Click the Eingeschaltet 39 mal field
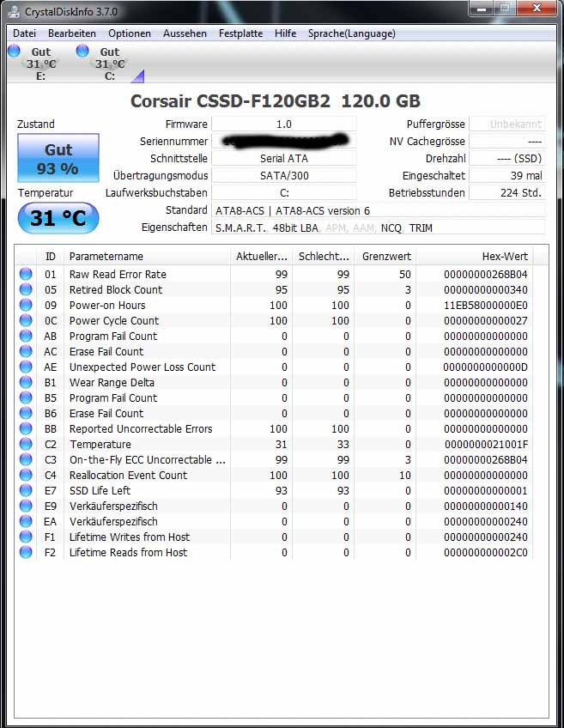 pos(507,175)
